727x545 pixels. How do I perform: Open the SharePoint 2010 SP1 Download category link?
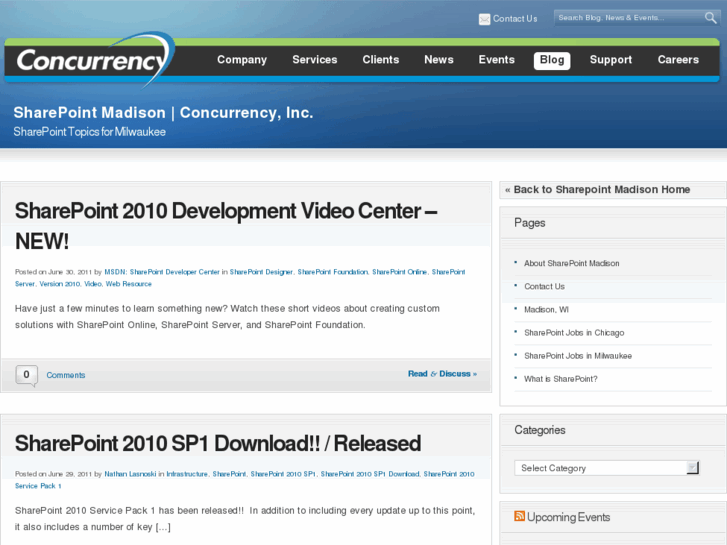(x=370, y=474)
